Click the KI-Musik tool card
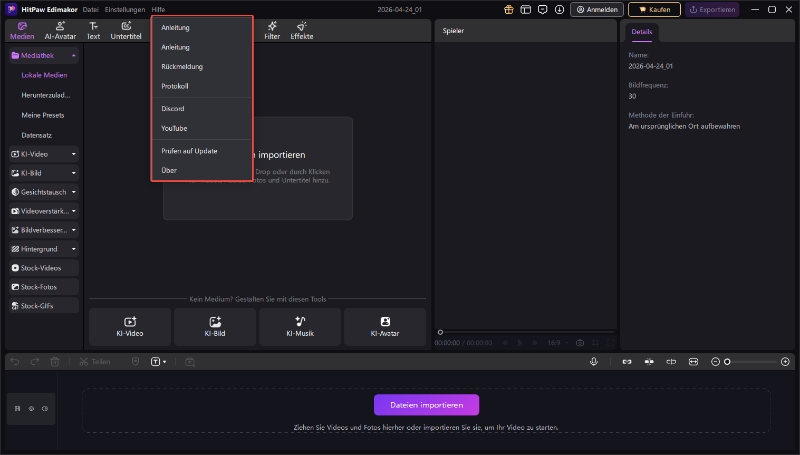 (x=300, y=327)
